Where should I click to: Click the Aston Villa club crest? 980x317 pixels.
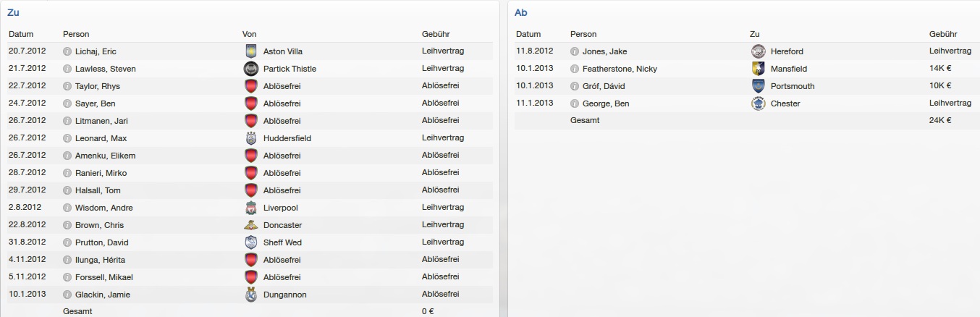pos(251,51)
